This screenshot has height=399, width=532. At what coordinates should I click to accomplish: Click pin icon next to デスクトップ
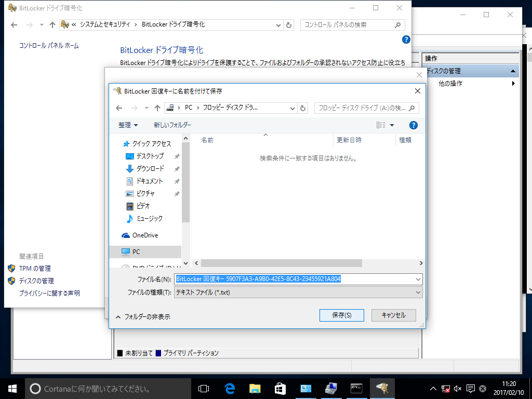pyautogui.click(x=177, y=156)
